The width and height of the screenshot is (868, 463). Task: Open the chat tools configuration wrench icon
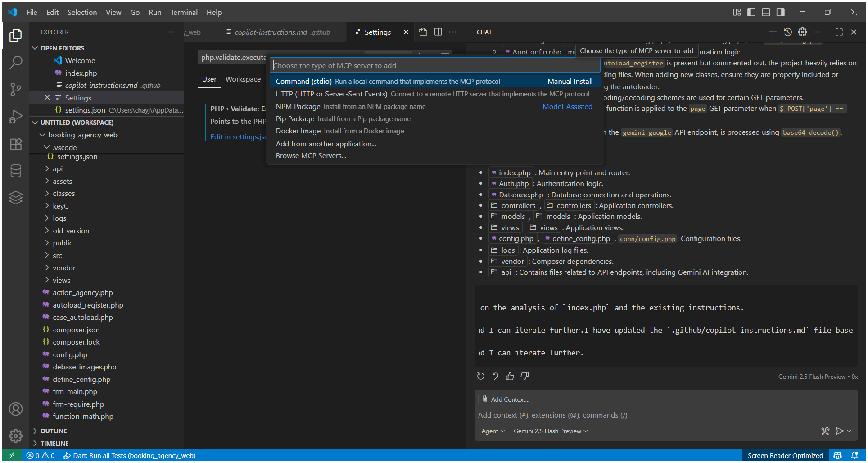click(826, 431)
